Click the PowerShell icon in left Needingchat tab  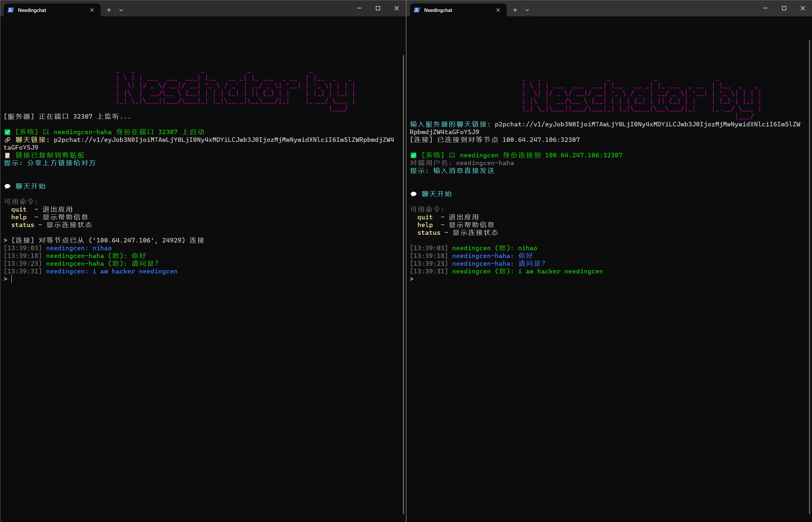click(x=11, y=10)
